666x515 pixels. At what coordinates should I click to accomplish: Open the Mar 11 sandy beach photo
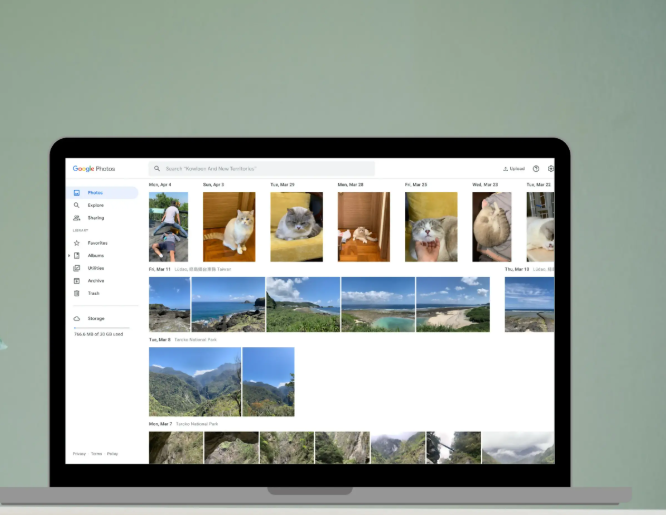pos(453,304)
